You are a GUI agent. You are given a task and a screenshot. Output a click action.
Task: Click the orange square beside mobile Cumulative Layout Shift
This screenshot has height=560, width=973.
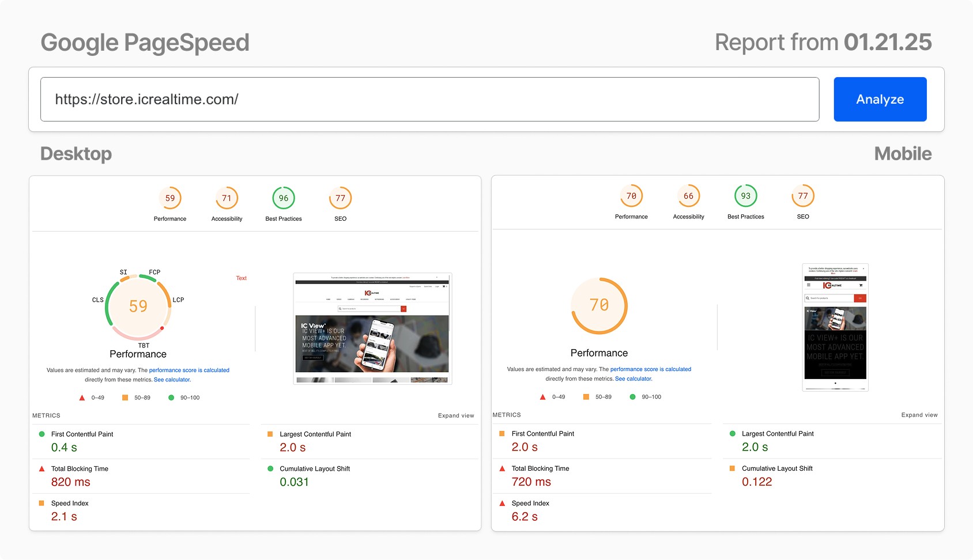pyautogui.click(x=732, y=468)
